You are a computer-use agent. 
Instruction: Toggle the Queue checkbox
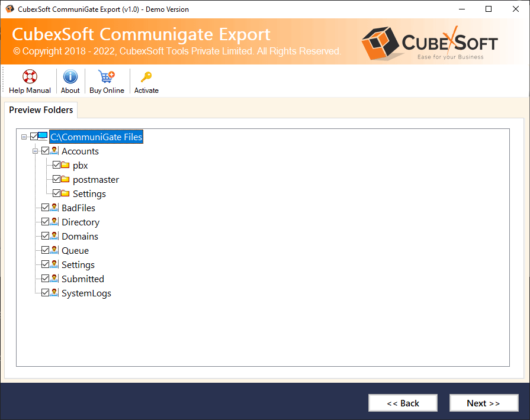[45, 250]
